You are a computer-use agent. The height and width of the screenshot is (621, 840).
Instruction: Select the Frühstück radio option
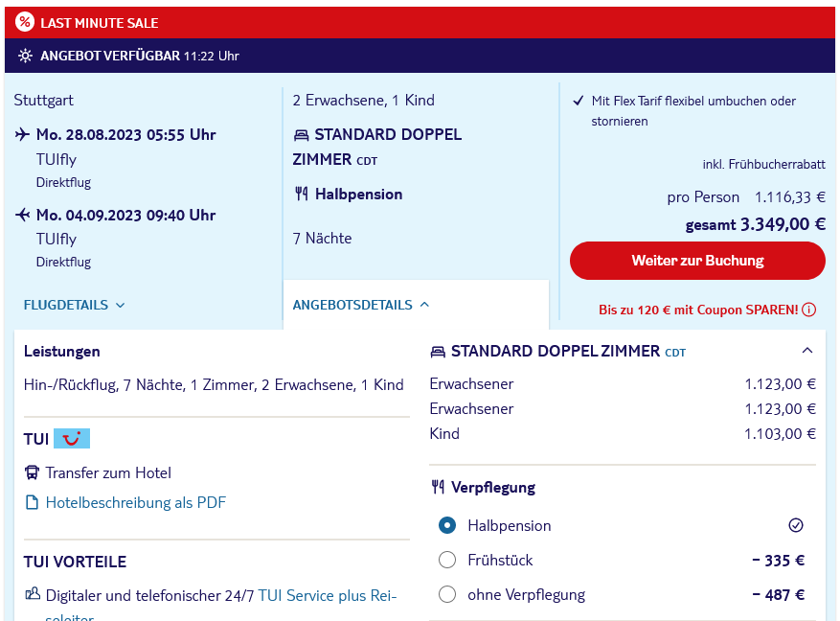tap(447, 560)
